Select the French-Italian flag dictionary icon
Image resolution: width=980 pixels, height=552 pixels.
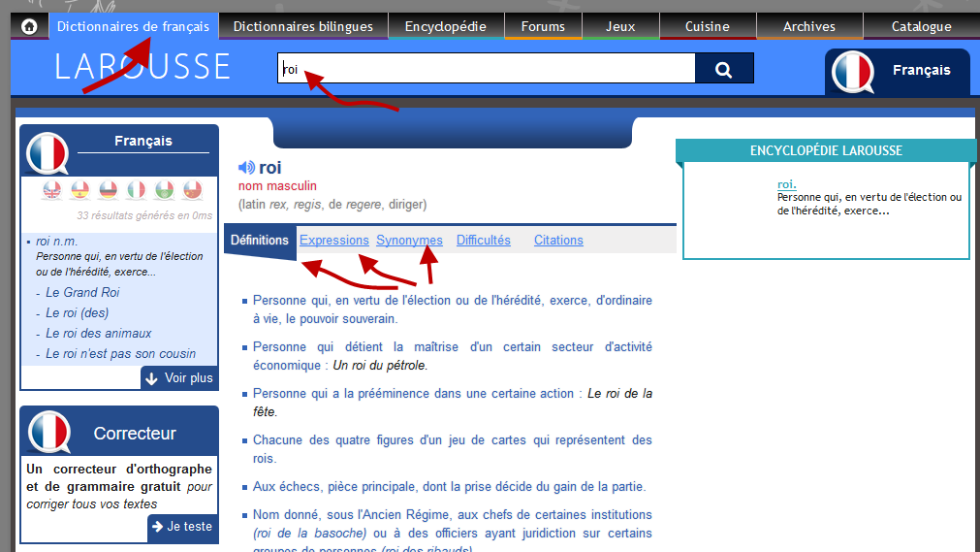tap(137, 190)
